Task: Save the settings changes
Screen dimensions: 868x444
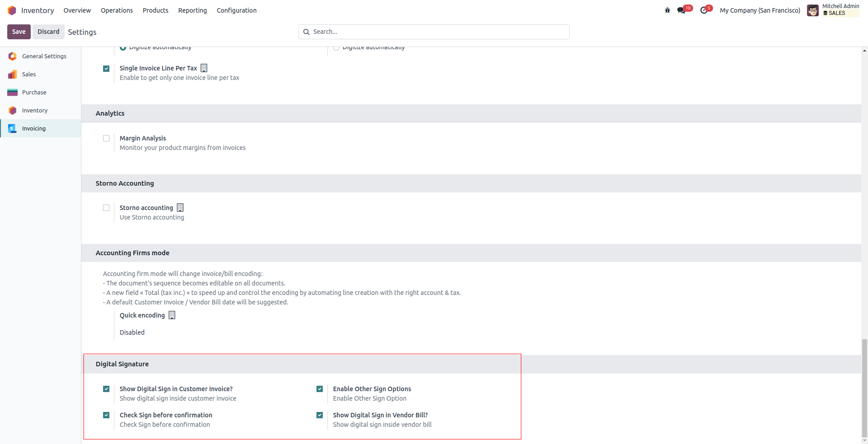Action: 19,32
